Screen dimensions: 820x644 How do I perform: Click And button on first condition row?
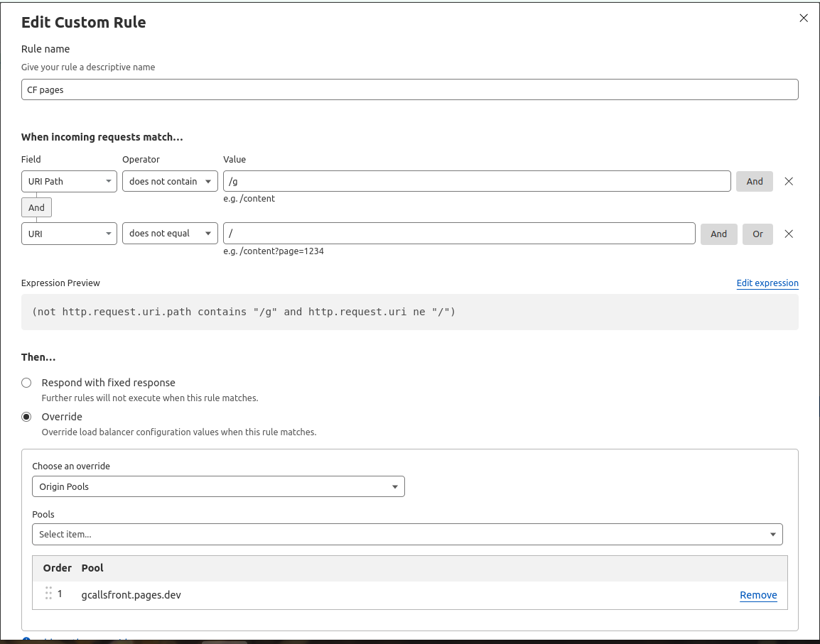(754, 181)
